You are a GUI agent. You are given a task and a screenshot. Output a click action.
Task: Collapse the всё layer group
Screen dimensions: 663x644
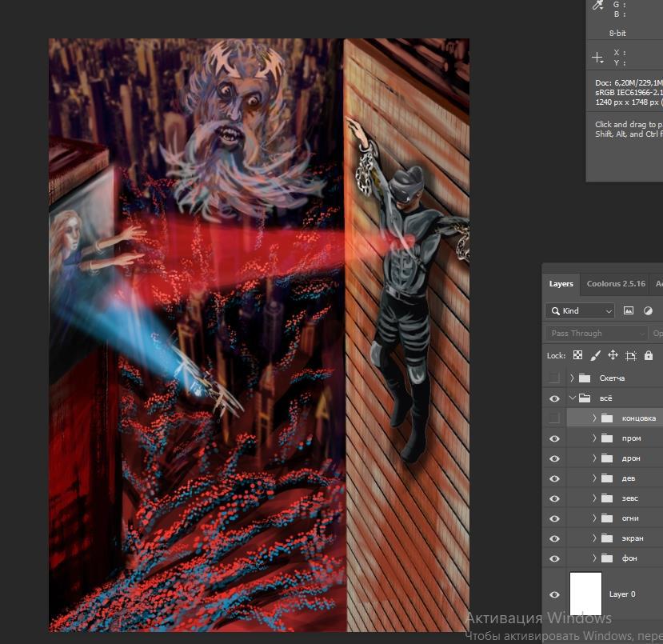point(573,398)
